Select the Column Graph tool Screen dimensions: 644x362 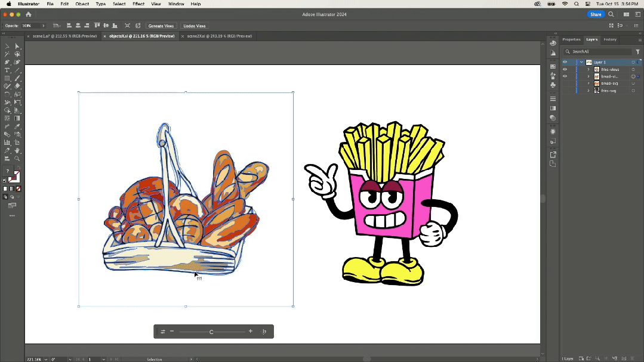pyautogui.click(x=7, y=143)
